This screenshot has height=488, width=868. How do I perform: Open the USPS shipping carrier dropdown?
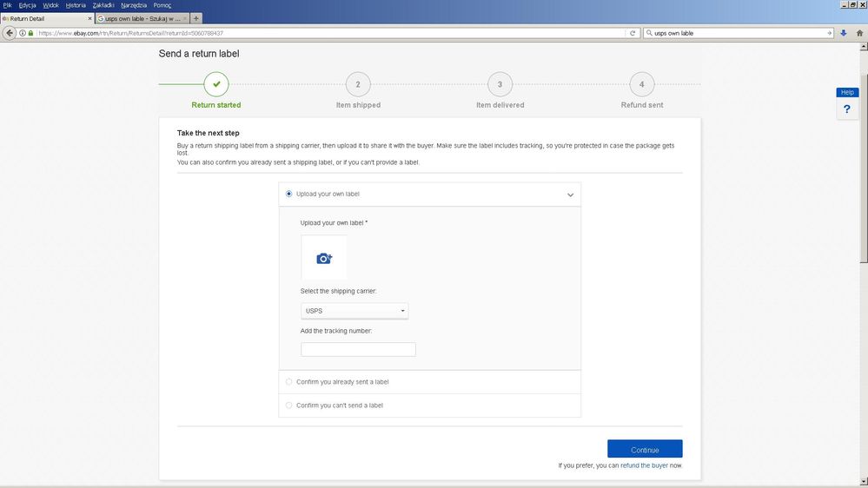[354, 311]
